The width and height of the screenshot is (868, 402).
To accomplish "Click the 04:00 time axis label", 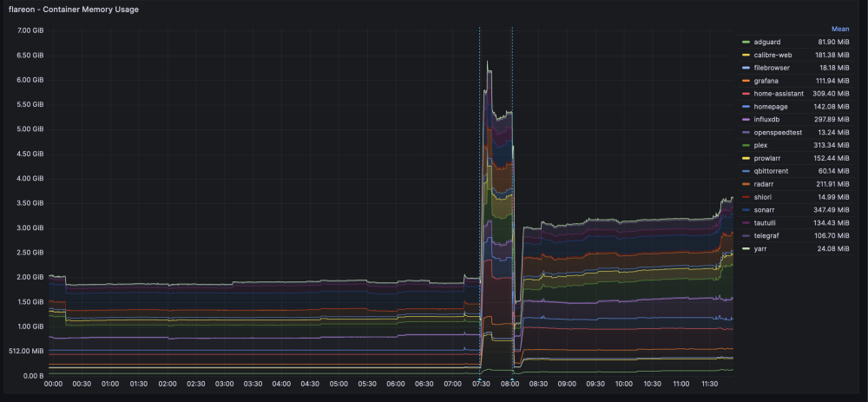I will pos(282,384).
